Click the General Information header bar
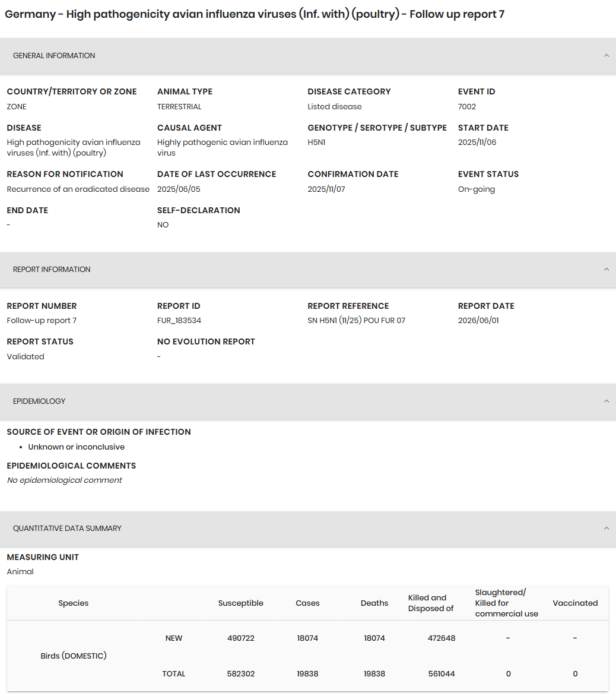This screenshot has width=616, height=699. pyautogui.click(x=308, y=56)
